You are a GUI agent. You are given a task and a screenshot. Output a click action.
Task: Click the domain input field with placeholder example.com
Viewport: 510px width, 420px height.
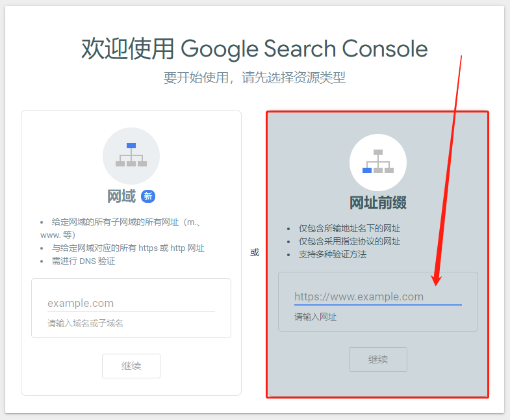[x=131, y=304]
